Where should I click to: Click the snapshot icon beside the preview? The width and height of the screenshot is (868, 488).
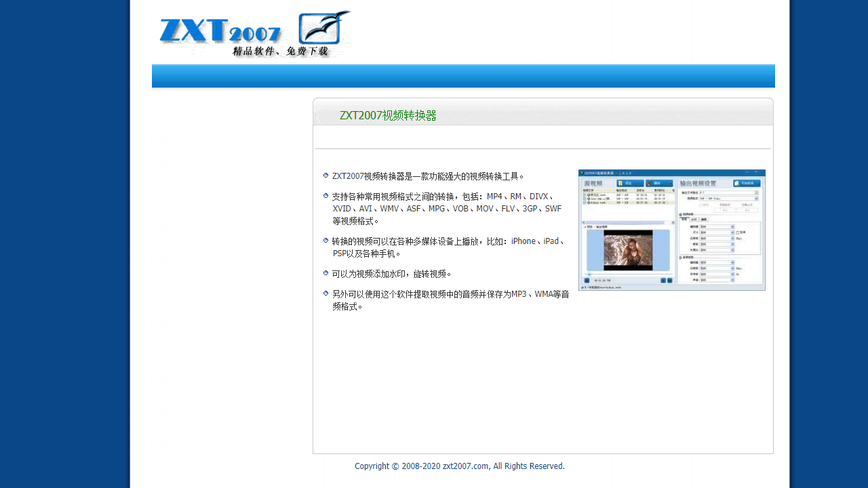(x=663, y=279)
